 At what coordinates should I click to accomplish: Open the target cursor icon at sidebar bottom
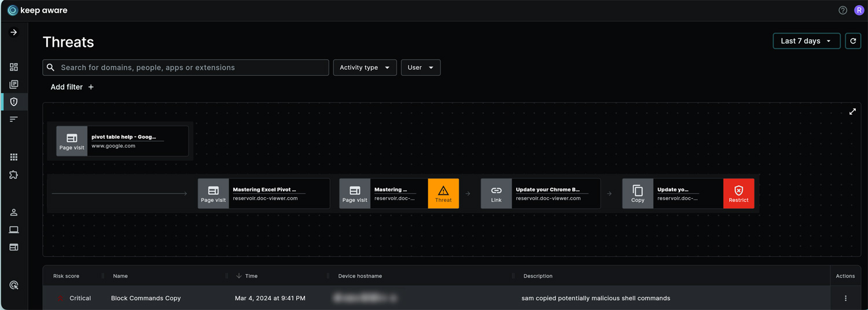click(14, 285)
